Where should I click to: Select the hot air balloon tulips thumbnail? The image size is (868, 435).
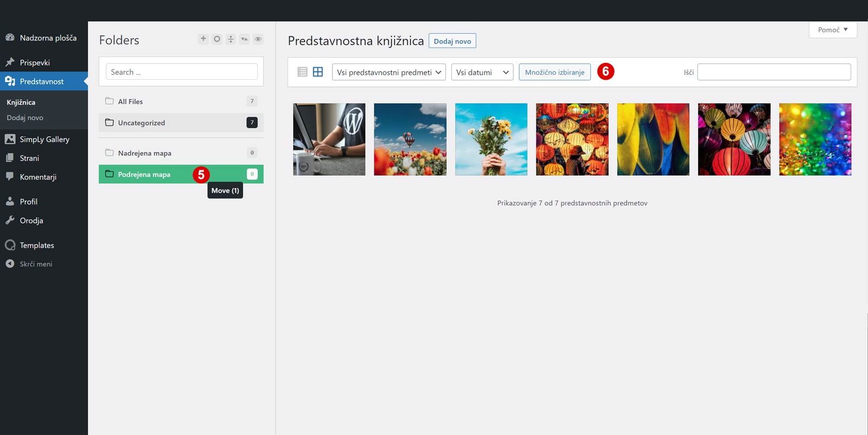tap(410, 139)
